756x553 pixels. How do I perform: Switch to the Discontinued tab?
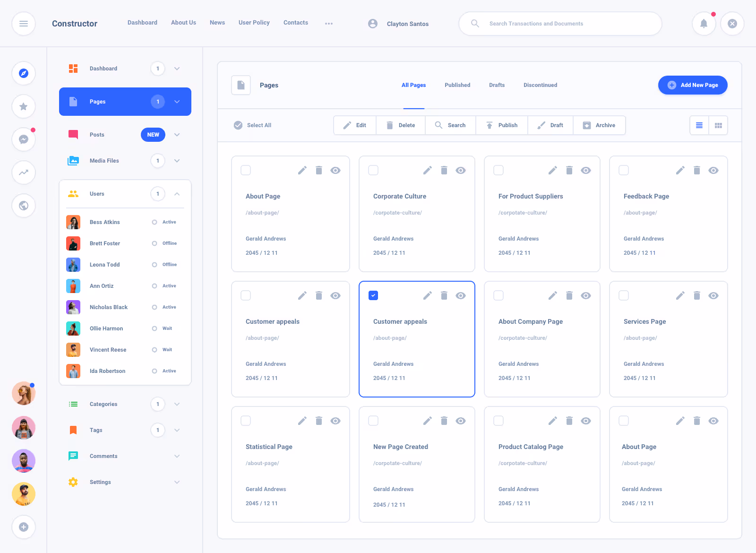pyautogui.click(x=540, y=85)
